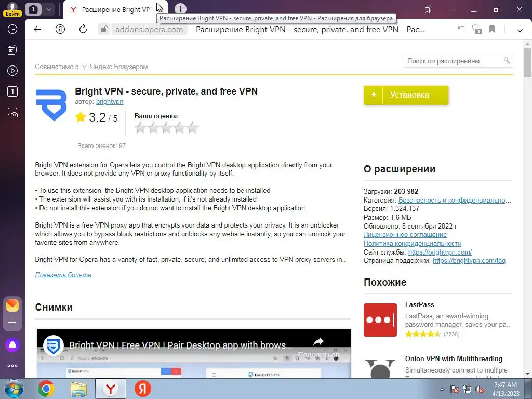The height and width of the screenshot is (399, 532).
Task: Open the video player sidebar icon
Action: tap(12, 71)
